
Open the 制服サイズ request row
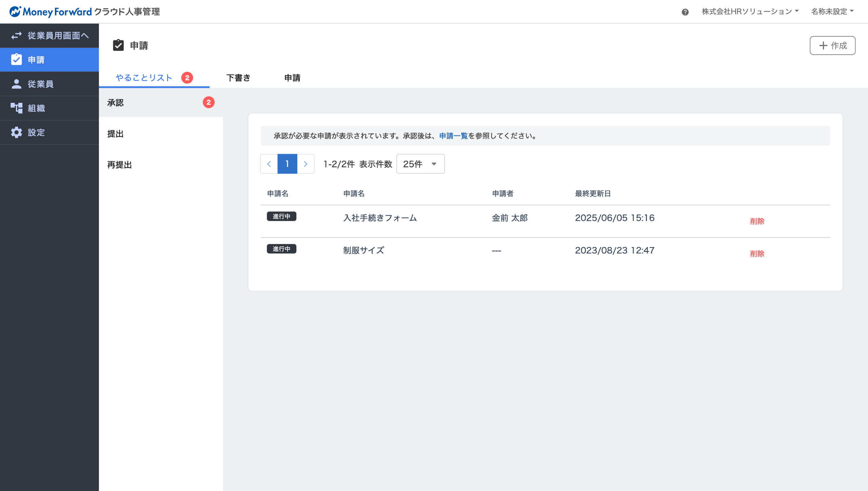pos(363,250)
